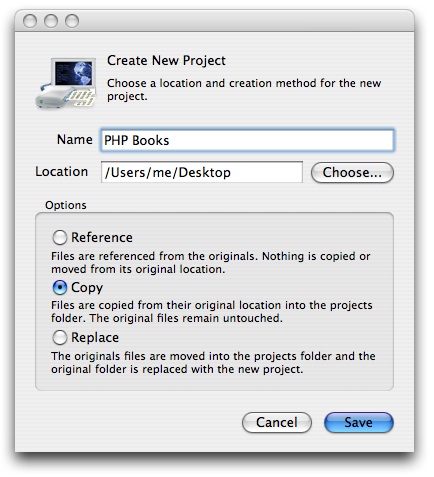
Task: Click the Options group label
Action: (x=66, y=205)
